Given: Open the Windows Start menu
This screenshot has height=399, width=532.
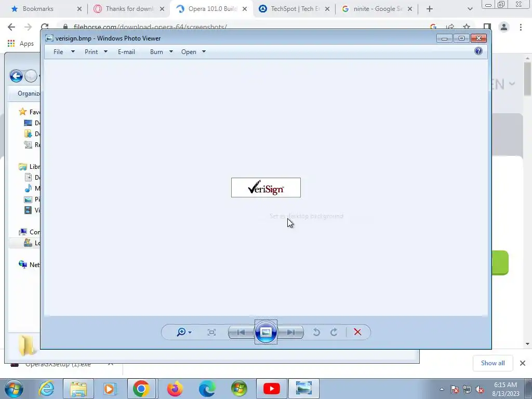Looking at the screenshot, I should click(14, 389).
